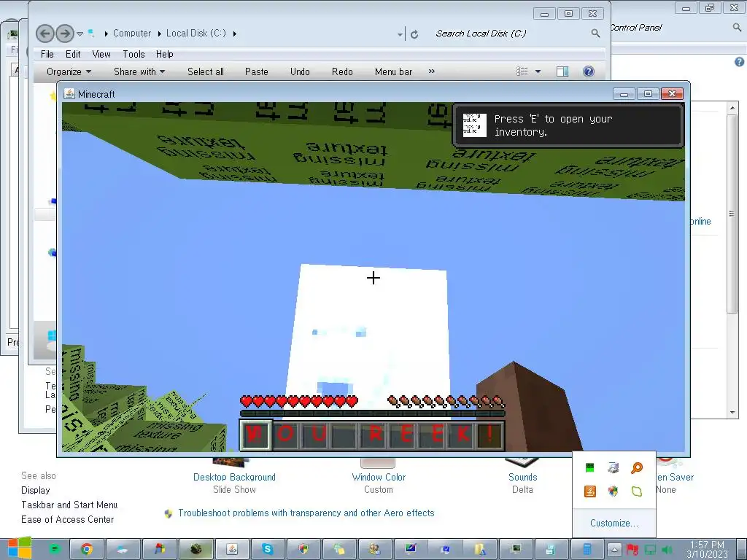Click 'Press E to open your inventory' toast

(x=568, y=125)
